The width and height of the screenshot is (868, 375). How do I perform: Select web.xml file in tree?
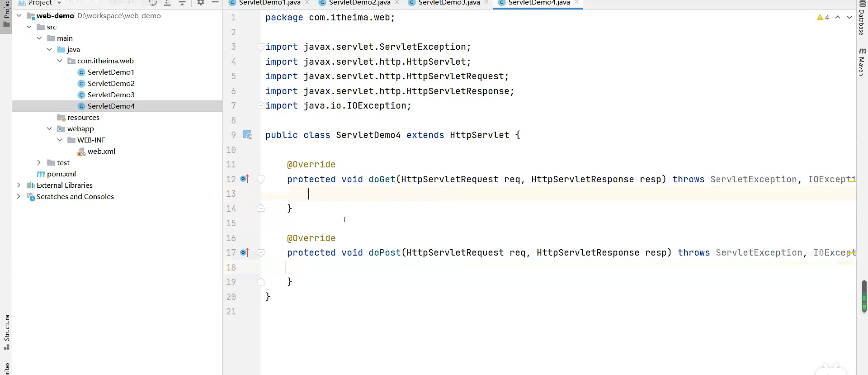(96, 152)
